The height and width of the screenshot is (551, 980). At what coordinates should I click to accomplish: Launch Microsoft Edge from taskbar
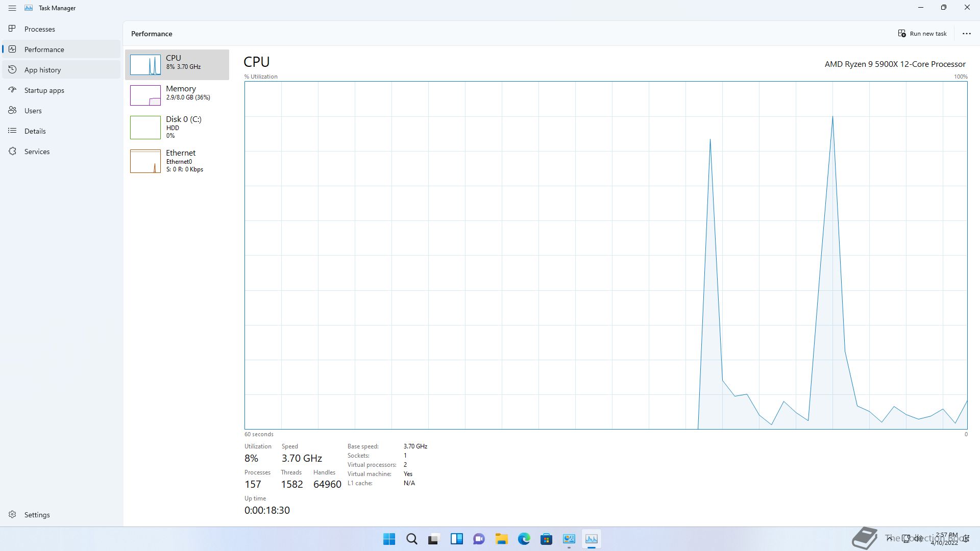524,539
